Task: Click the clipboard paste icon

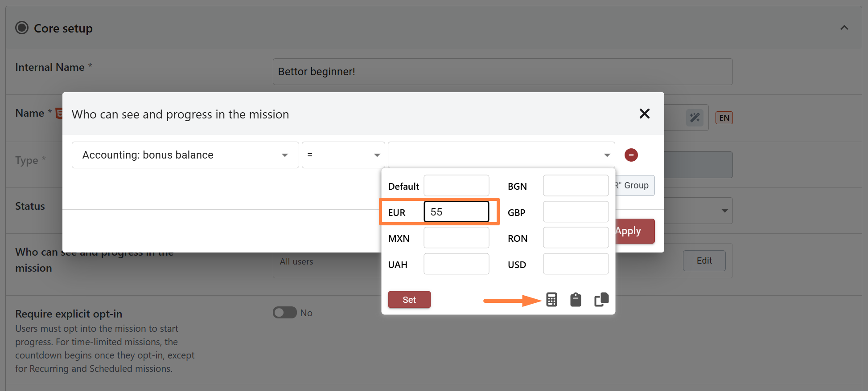Action: pos(576,300)
